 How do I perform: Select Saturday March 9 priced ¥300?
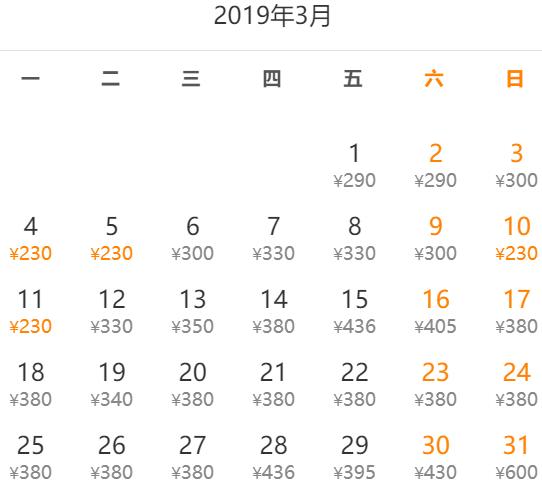pos(435,239)
